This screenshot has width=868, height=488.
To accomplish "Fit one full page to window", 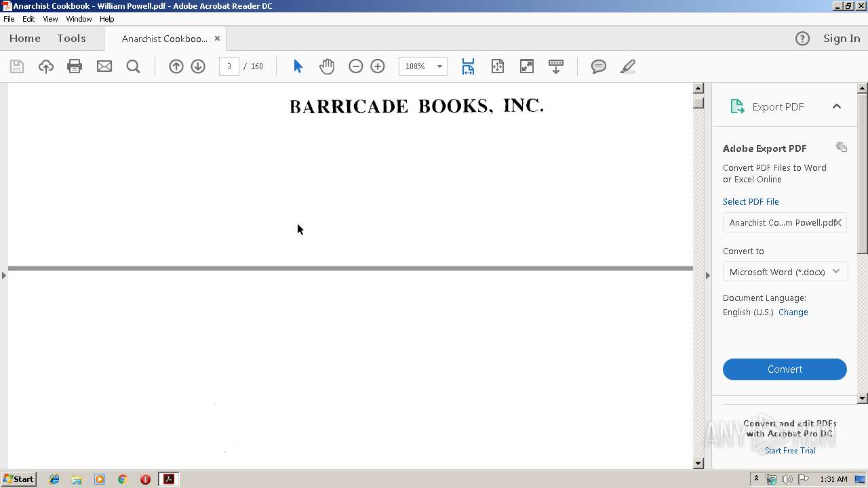I will (x=498, y=66).
